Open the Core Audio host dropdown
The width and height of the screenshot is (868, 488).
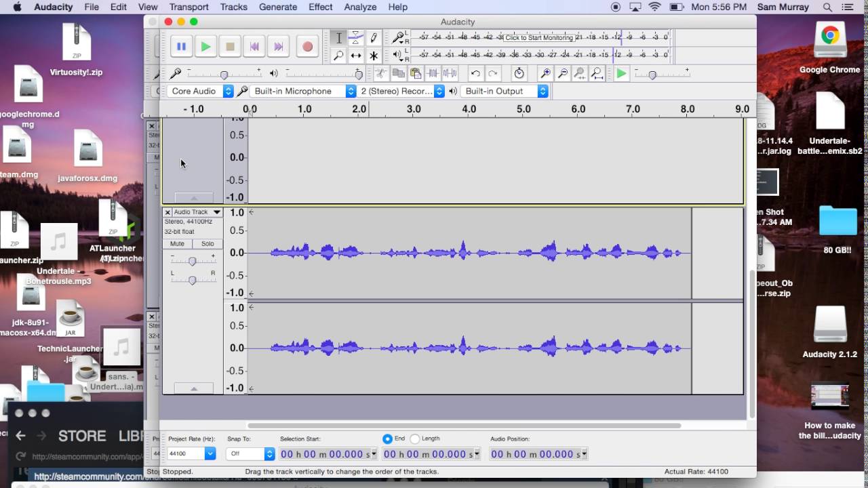click(x=201, y=91)
